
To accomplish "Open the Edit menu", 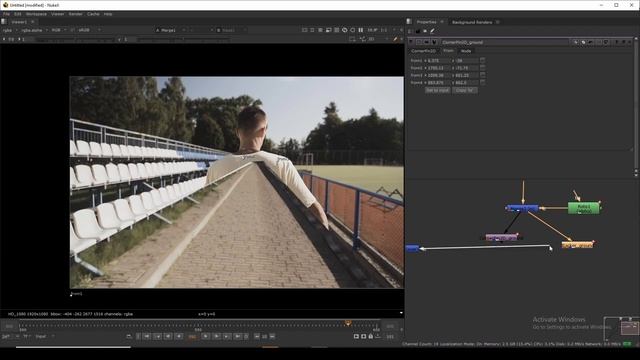I will point(18,14).
